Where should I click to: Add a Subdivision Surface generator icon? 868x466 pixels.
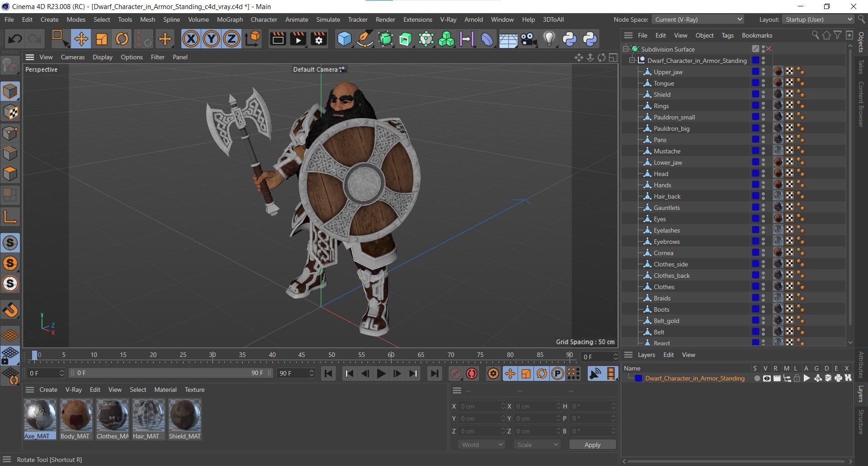[385, 39]
